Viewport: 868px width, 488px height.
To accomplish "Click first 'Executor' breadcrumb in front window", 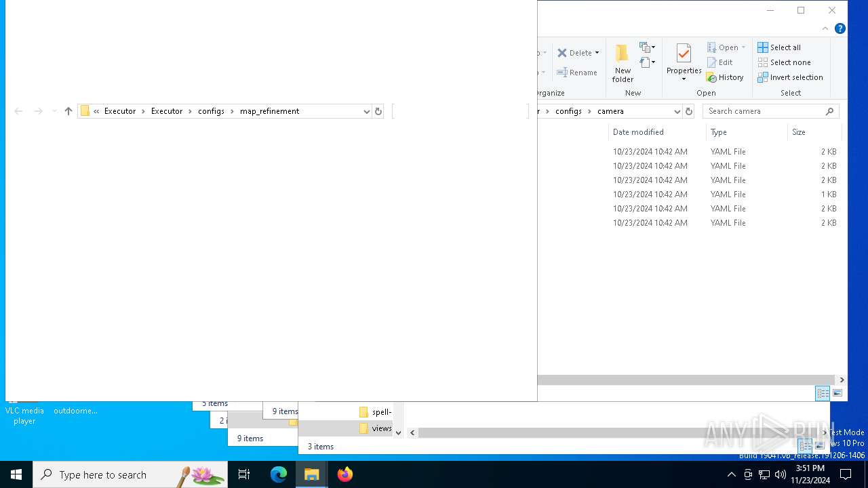I will 120,111.
